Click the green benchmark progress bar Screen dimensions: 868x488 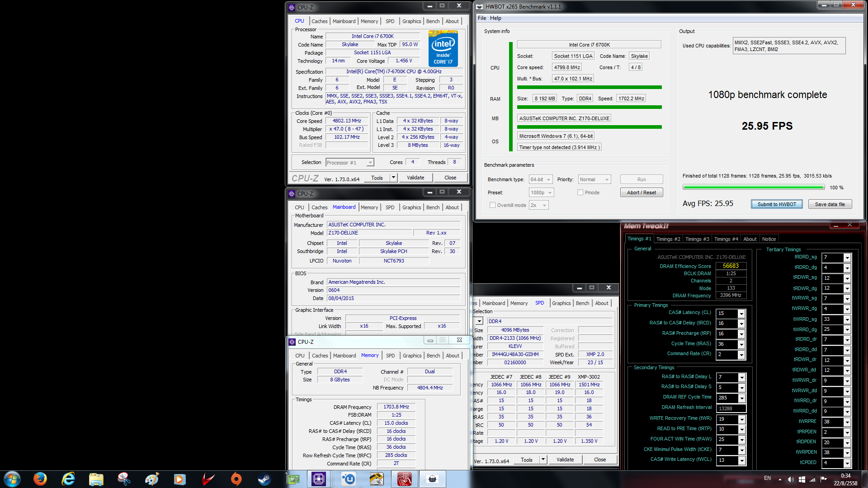[x=754, y=188]
